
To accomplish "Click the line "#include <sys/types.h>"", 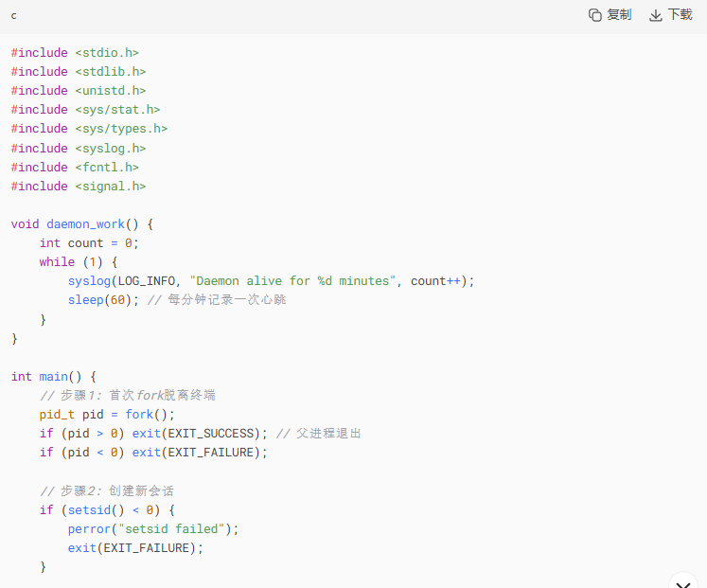I will 89,129.
